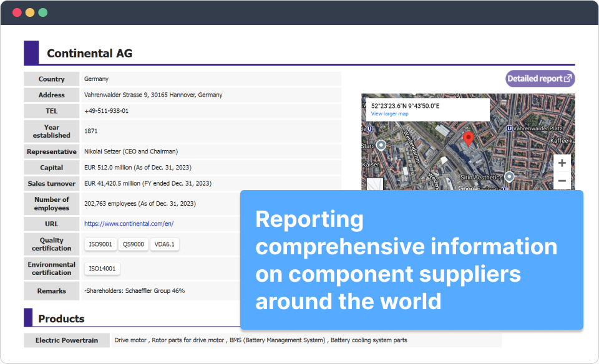Zoom out the map with minus button

[x=562, y=181]
